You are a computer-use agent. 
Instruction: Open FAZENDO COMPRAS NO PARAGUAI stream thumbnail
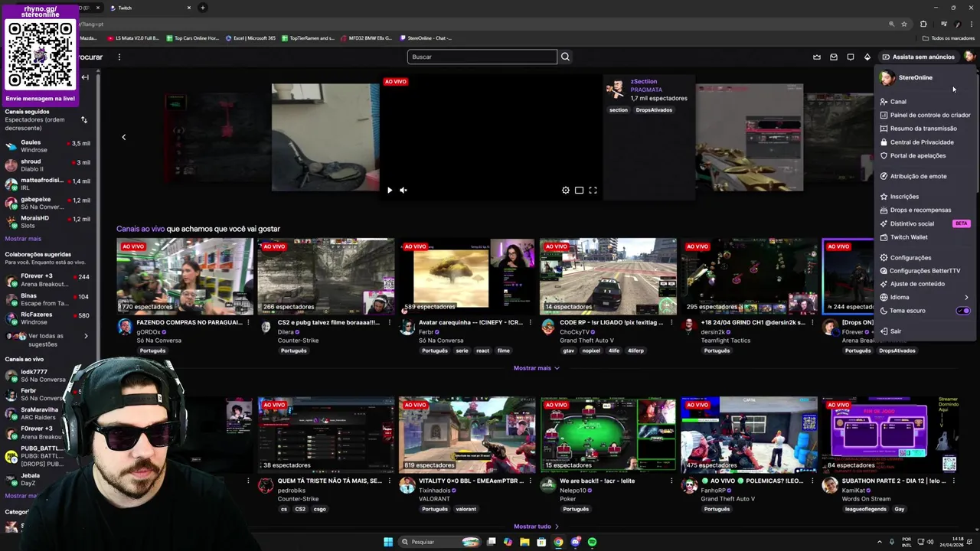tap(185, 276)
